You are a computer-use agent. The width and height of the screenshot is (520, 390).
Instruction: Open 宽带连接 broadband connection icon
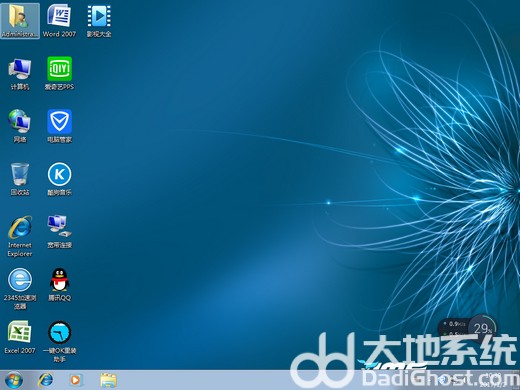[x=59, y=232]
